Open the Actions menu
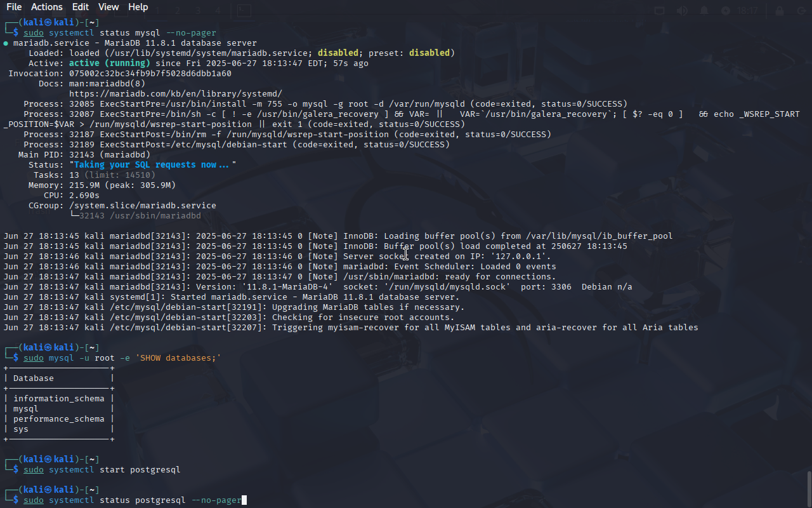The height and width of the screenshot is (508, 812). pos(47,7)
